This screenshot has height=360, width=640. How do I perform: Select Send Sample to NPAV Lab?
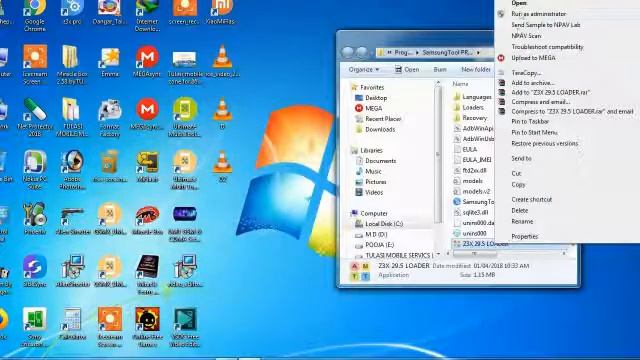pyautogui.click(x=546, y=25)
